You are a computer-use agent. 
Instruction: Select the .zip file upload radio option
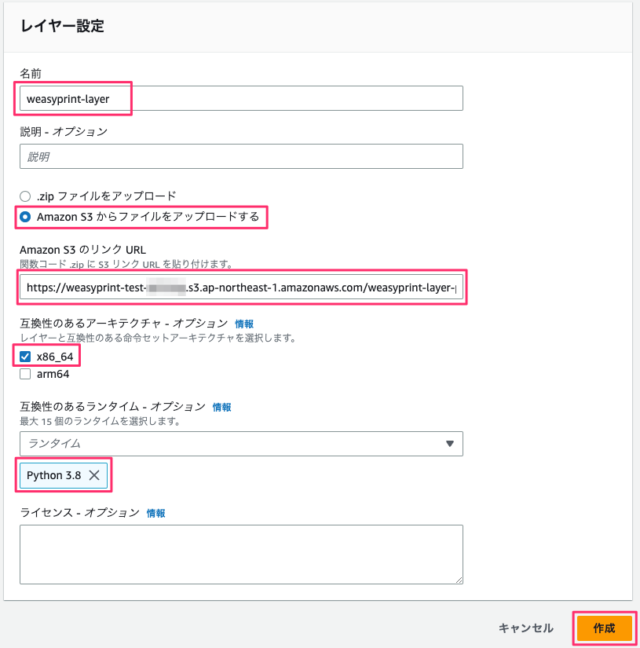point(25,196)
